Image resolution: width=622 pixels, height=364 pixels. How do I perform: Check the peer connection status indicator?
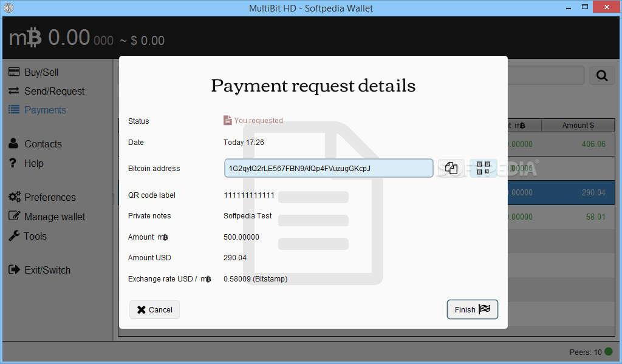608,352
